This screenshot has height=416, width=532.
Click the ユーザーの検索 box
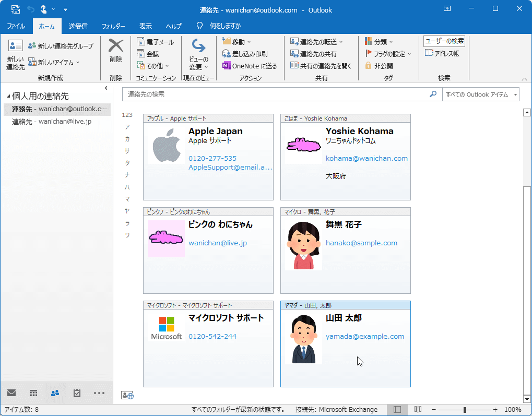(444, 41)
